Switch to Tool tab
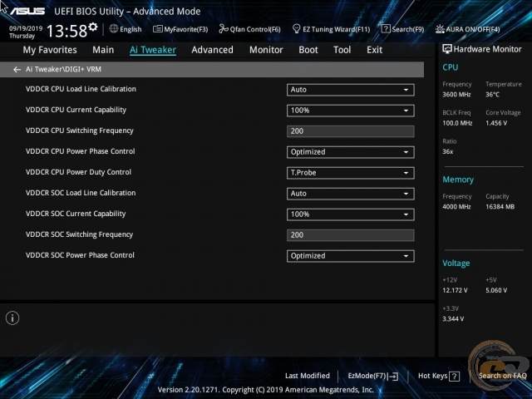This screenshot has width=532, height=399. point(342,50)
